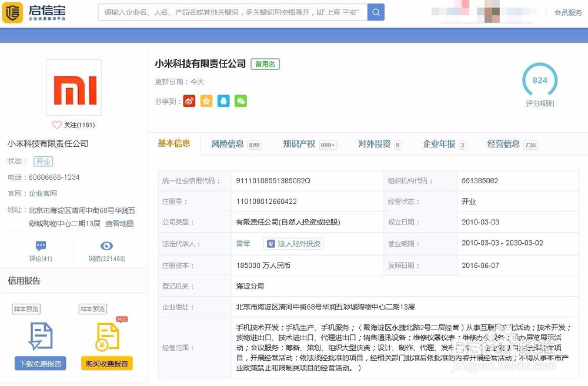Click the Xiaomi MI logo thumbnail
The height and width of the screenshot is (386, 588).
pos(74,88)
